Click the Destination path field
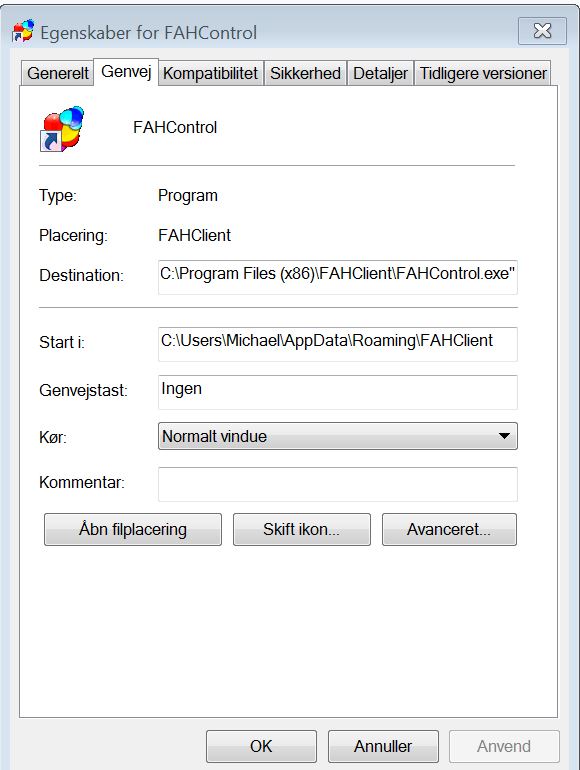580x770 pixels. 338,277
